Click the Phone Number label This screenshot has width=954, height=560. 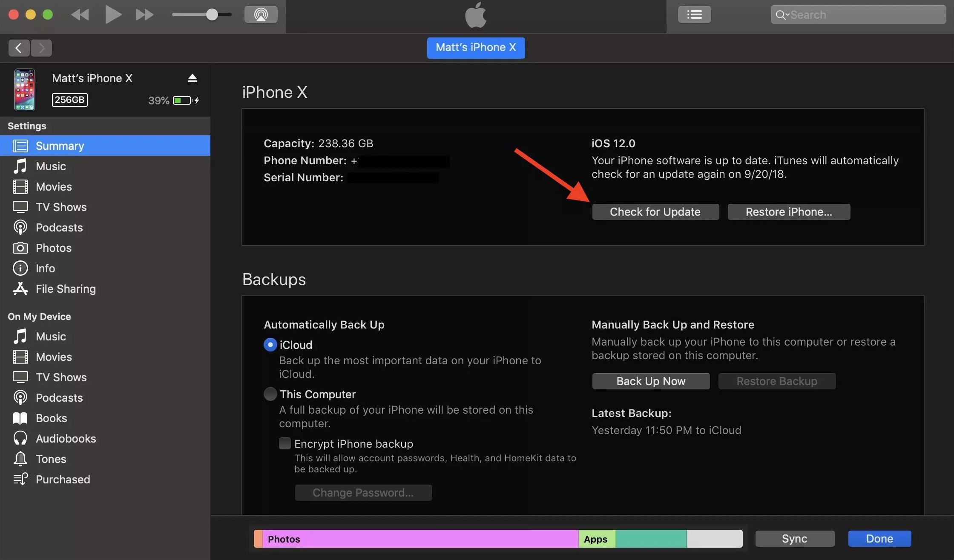click(x=305, y=160)
